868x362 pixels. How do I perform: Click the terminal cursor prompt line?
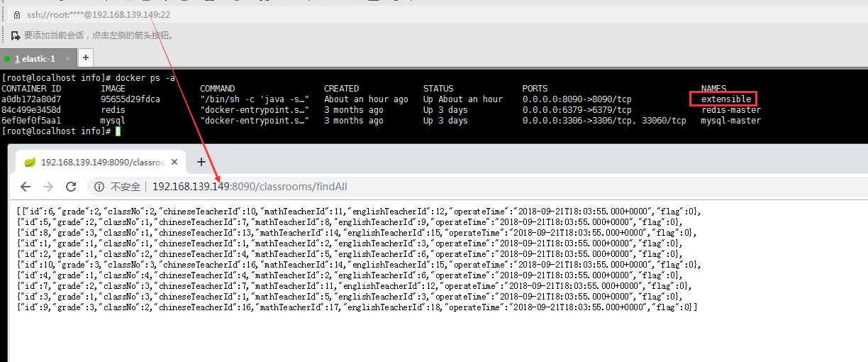(62, 131)
